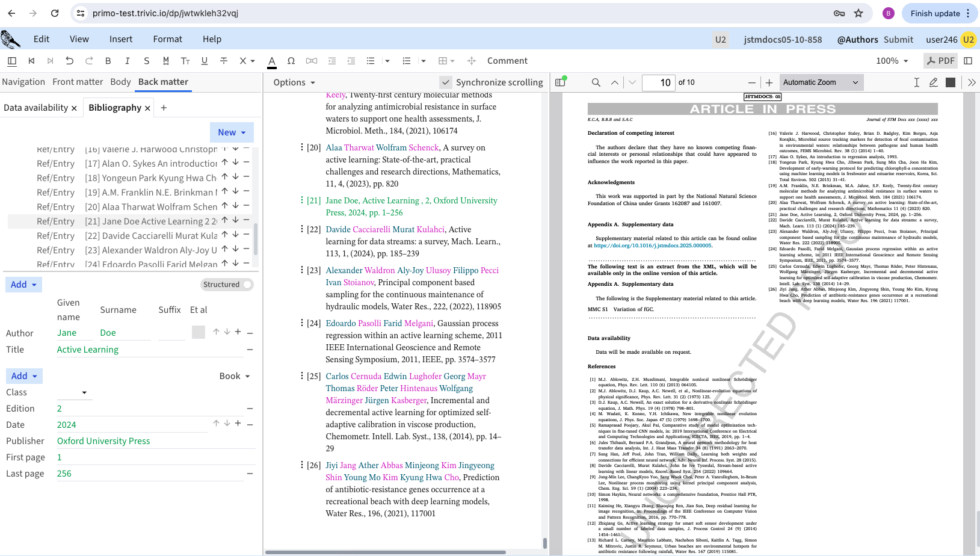
Task: Open the PDF search magnifier tool
Action: point(596,82)
